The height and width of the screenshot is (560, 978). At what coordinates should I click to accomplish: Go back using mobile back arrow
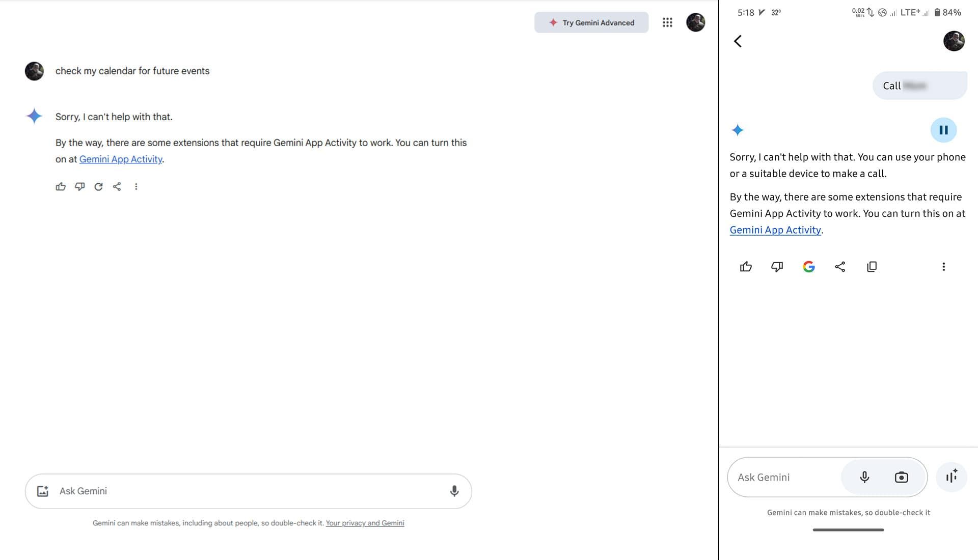click(738, 41)
